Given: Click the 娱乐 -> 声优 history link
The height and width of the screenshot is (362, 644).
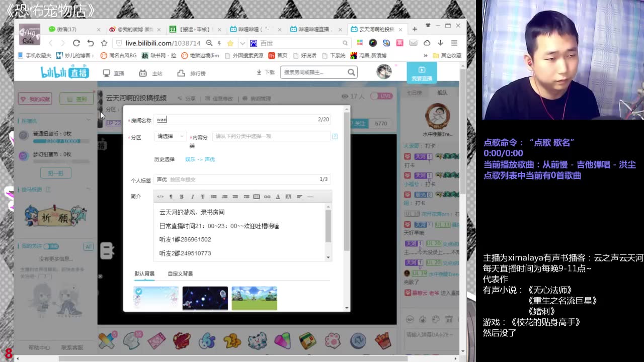Looking at the screenshot, I should click(x=200, y=159).
